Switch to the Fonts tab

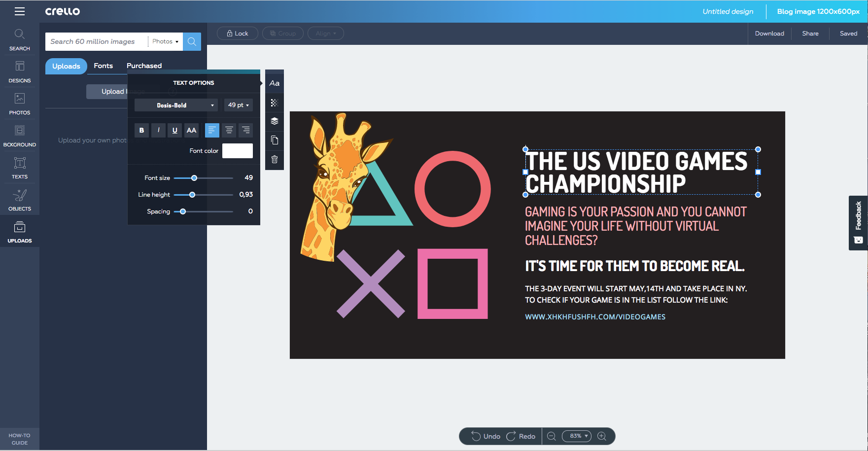coord(104,66)
